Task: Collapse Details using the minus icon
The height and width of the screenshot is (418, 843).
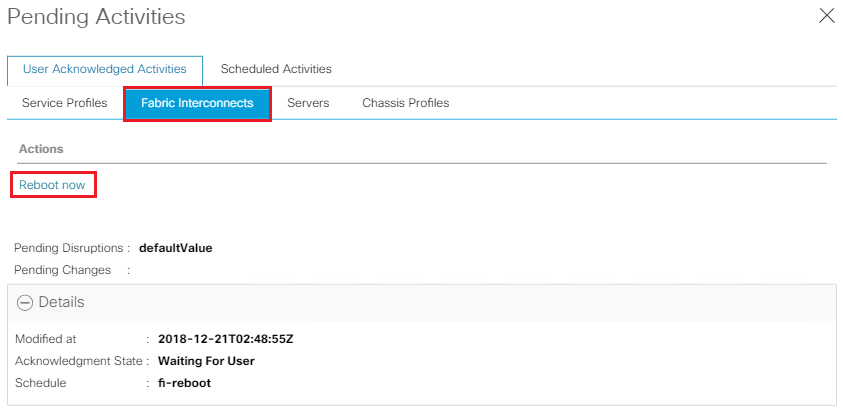Action: [x=25, y=303]
